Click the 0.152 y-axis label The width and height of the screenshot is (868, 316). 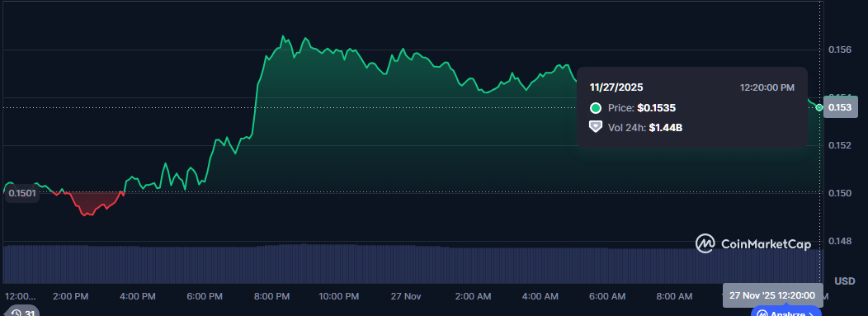[x=839, y=145]
